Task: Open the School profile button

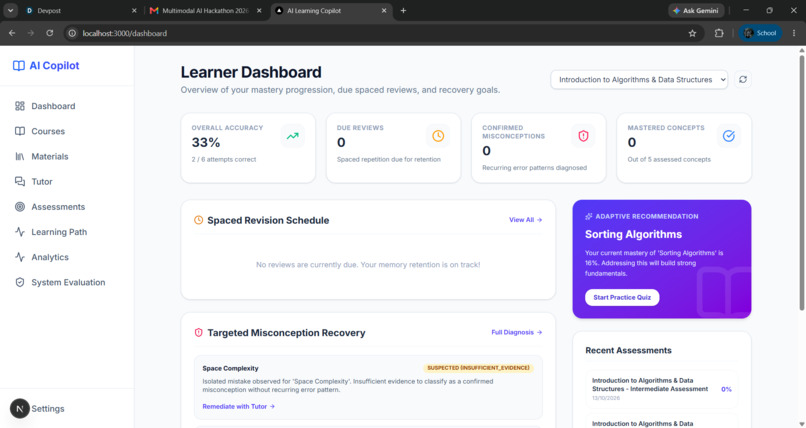Action: (x=760, y=33)
